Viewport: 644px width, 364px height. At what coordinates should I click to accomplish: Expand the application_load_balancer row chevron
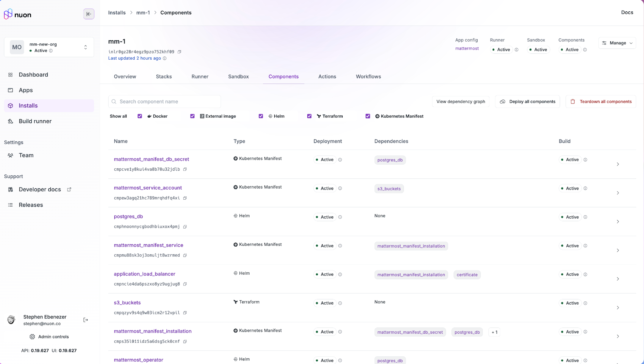coord(618,279)
